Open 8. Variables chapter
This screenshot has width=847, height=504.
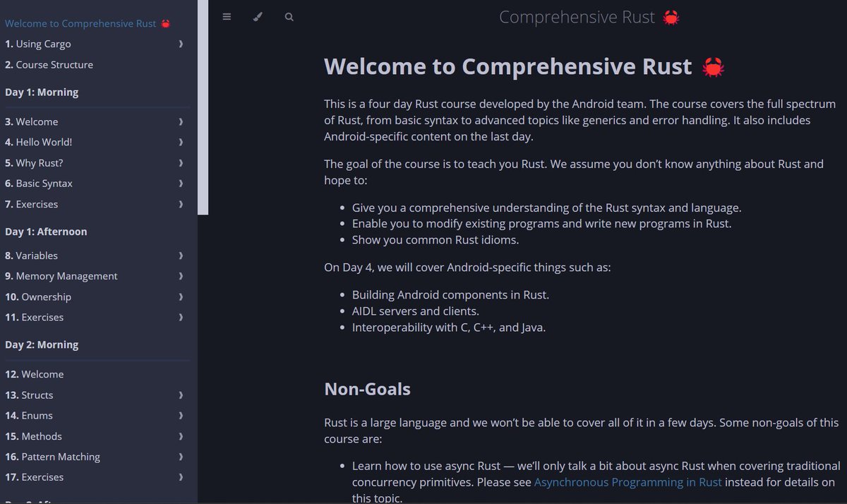tap(32, 256)
